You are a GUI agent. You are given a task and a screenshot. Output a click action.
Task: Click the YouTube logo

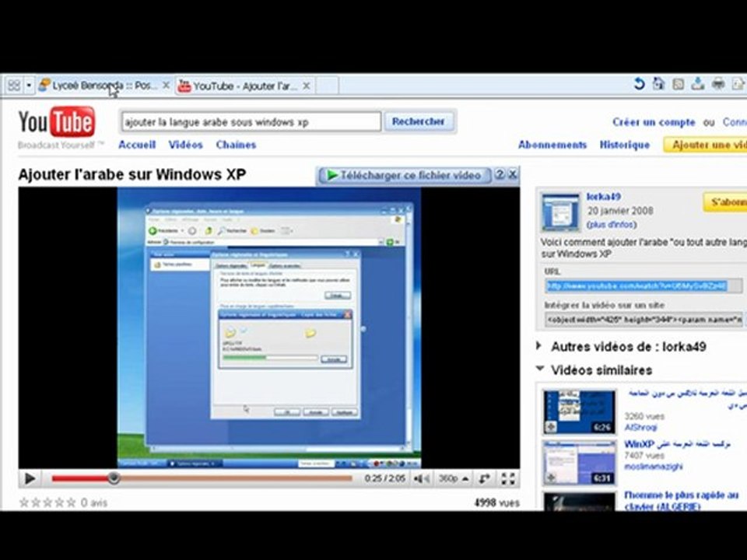point(57,122)
